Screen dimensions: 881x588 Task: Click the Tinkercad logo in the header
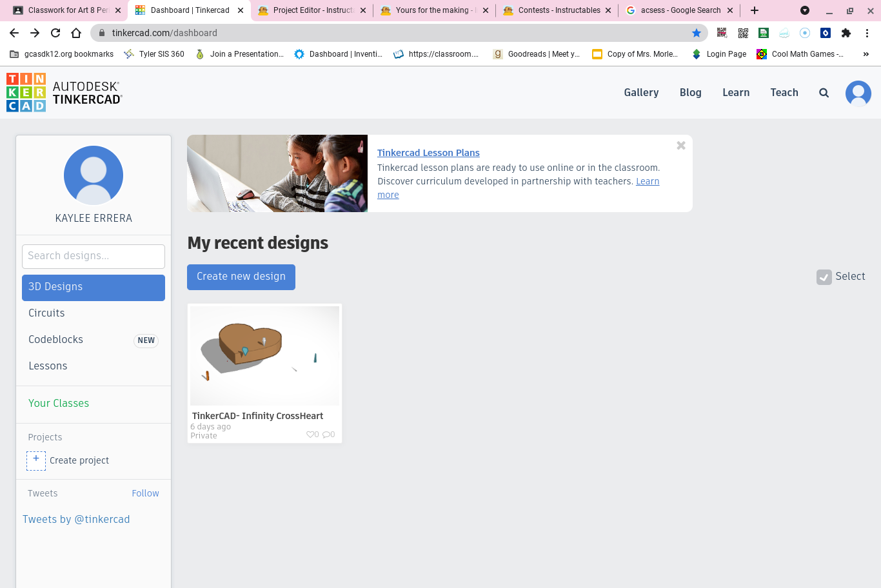pos(64,92)
